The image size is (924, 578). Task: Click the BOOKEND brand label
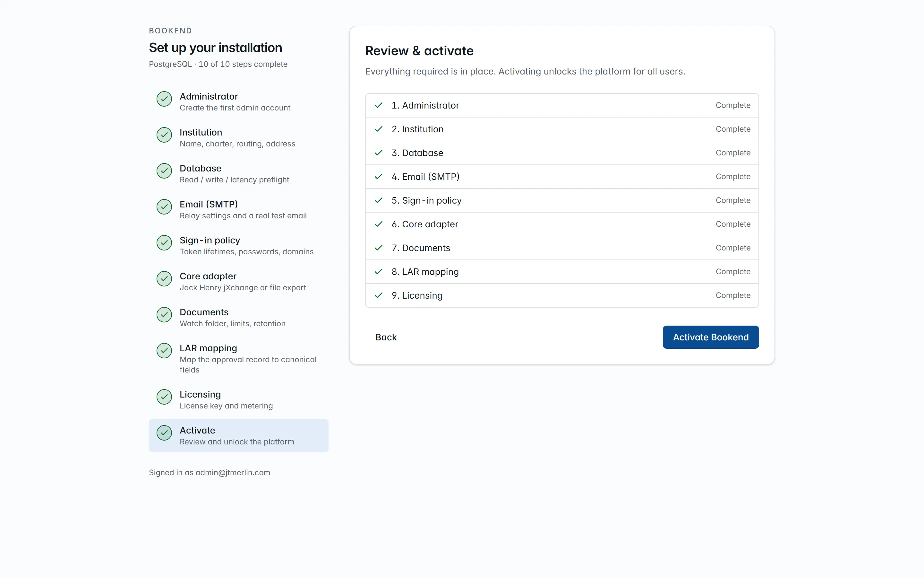170,31
